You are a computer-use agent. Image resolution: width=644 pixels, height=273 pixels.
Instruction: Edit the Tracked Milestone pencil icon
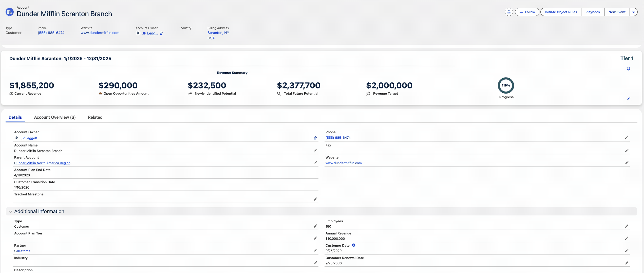click(x=315, y=199)
